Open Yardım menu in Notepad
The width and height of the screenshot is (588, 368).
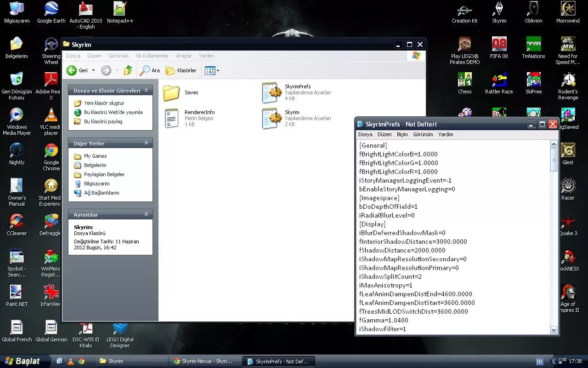click(x=446, y=134)
